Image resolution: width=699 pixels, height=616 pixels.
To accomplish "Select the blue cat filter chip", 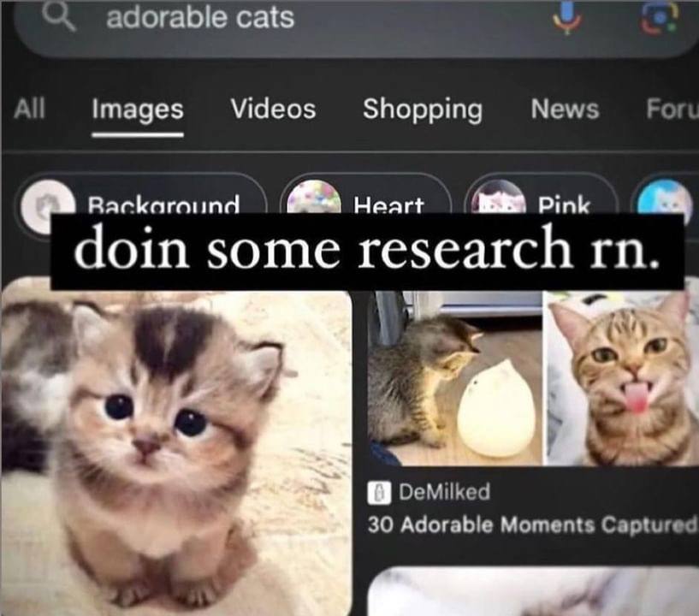I will 665,197.
